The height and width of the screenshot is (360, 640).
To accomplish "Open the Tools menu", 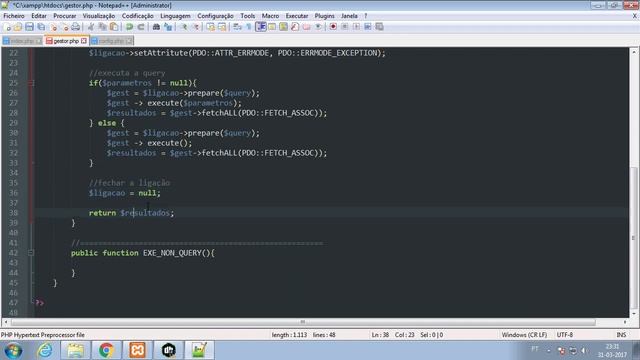I will pos(247,16).
